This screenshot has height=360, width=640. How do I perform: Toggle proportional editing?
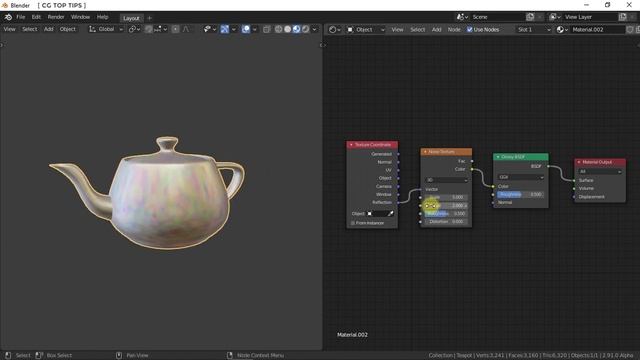pos(176,29)
